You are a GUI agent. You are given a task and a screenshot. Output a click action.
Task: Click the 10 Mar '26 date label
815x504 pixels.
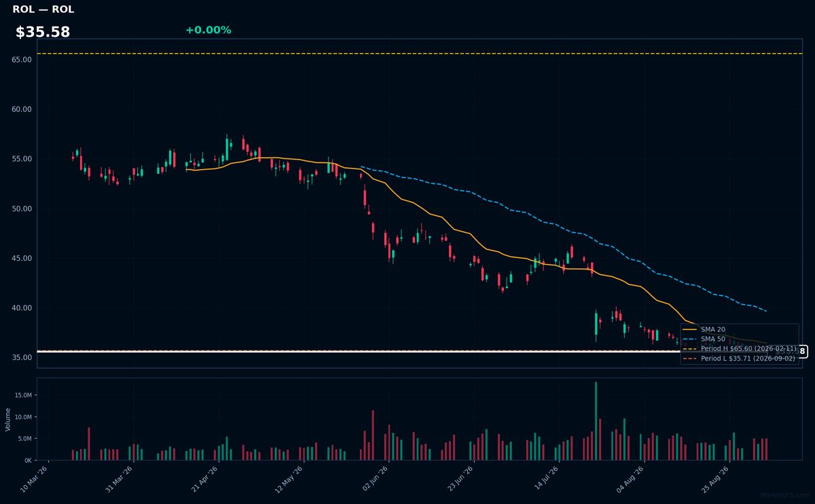pyautogui.click(x=35, y=479)
